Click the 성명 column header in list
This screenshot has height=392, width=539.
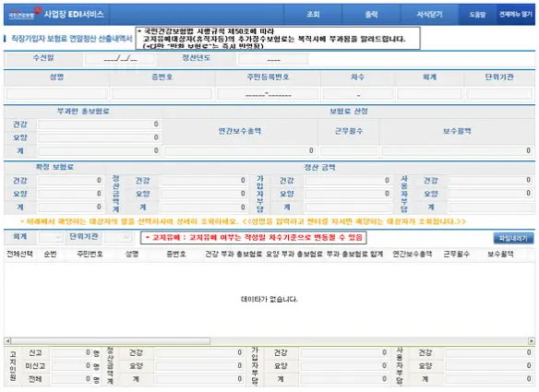[132, 255]
